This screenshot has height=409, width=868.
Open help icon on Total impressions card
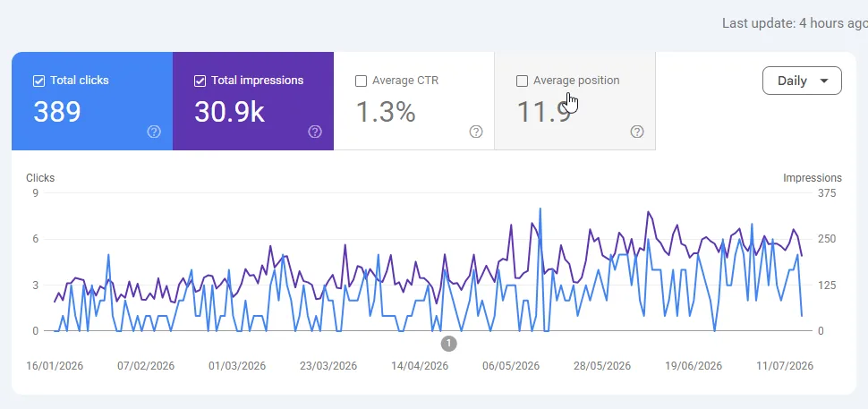coord(315,132)
